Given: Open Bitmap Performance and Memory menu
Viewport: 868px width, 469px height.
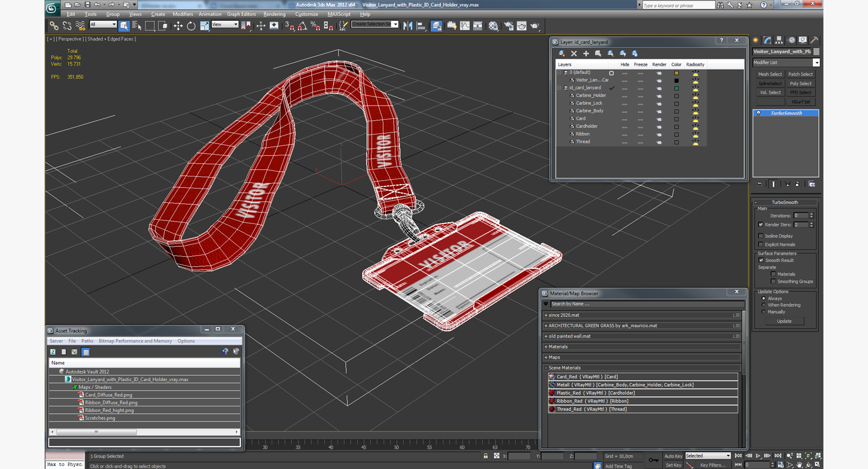Looking at the screenshot, I should pos(135,341).
